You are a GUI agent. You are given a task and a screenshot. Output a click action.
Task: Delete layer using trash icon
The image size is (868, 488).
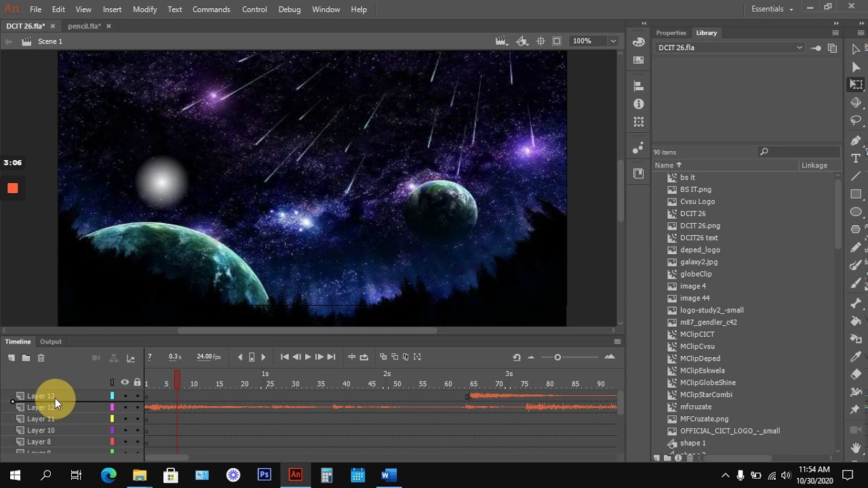click(x=41, y=358)
